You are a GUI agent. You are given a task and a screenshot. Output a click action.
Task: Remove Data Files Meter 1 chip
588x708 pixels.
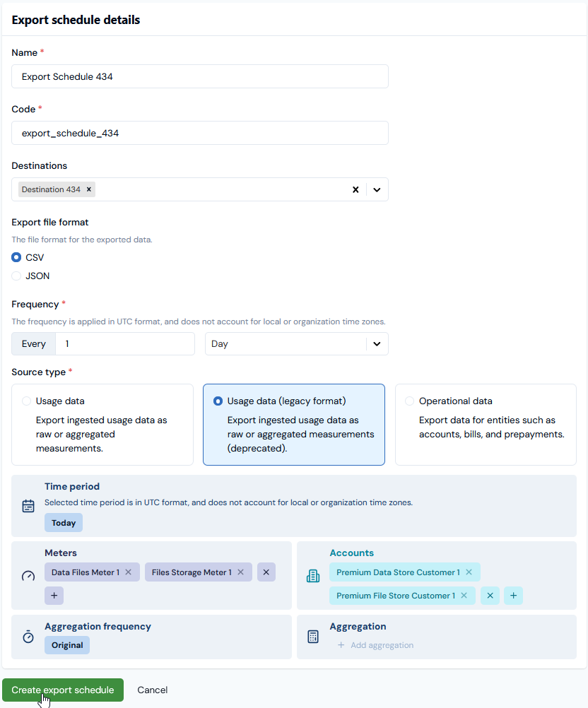[x=128, y=572]
